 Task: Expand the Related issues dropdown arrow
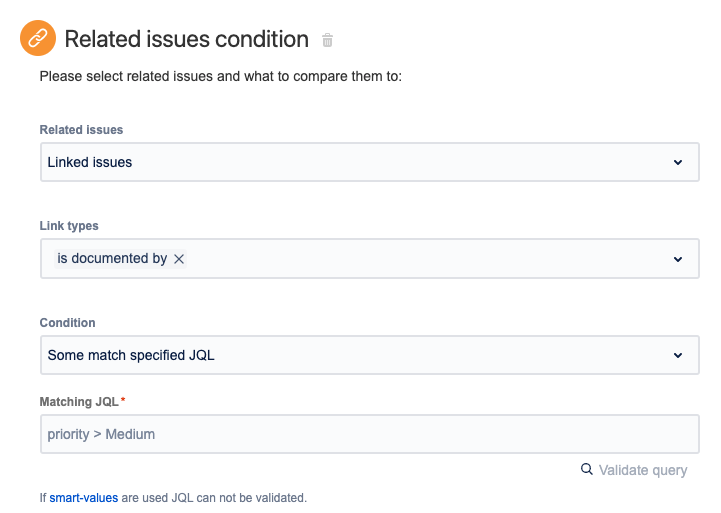coord(677,162)
